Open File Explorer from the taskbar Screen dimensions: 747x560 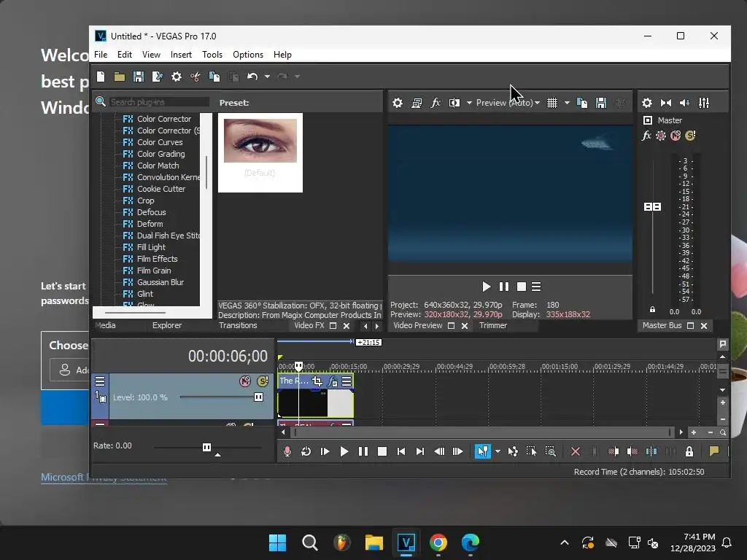(374, 542)
